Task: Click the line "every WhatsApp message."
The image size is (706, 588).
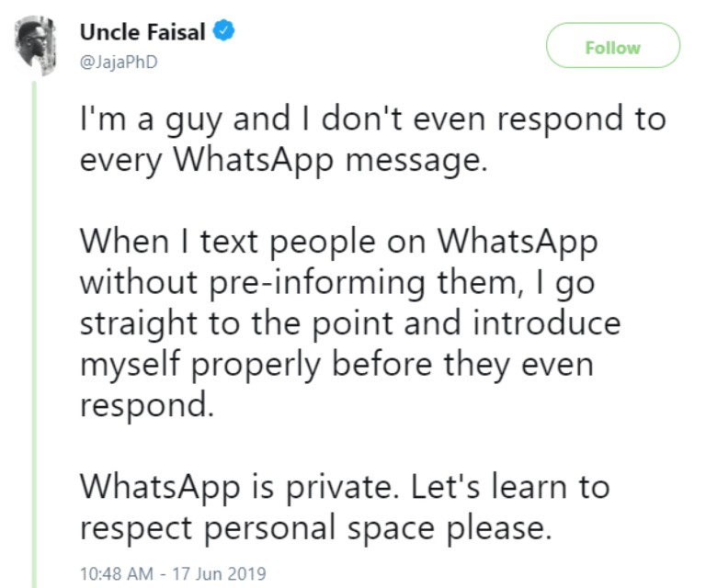Action: [x=284, y=161]
